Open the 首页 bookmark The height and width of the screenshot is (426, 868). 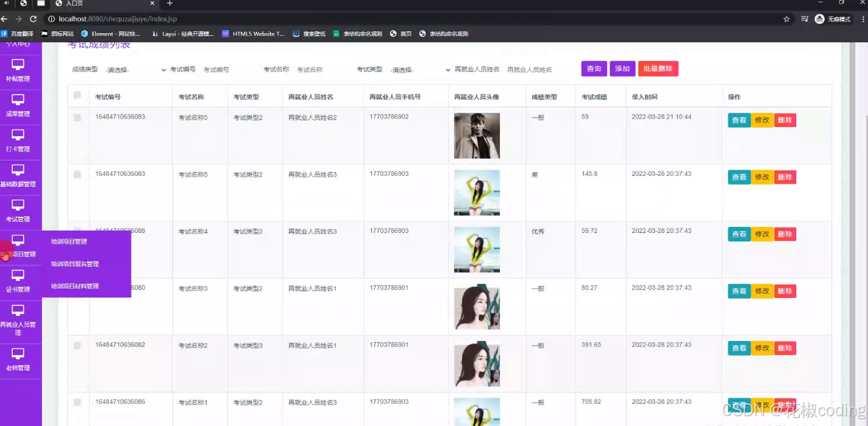[x=401, y=34]
